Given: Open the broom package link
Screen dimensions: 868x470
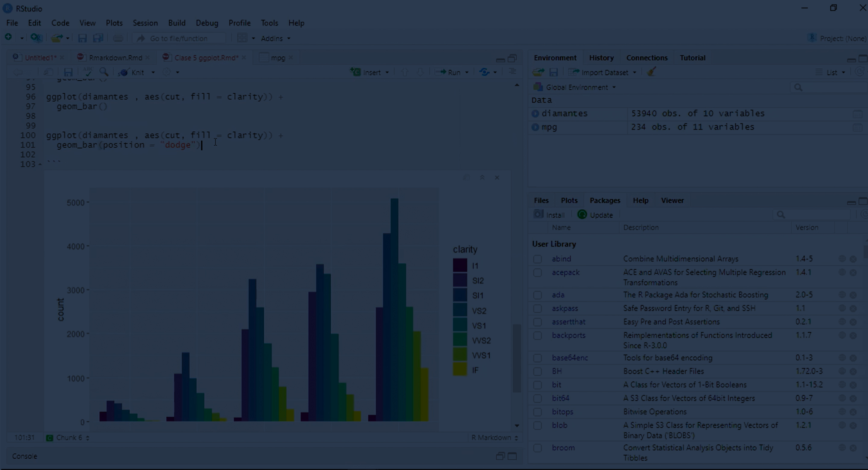Looking at the screenshot, I should [x=563, y=448].
